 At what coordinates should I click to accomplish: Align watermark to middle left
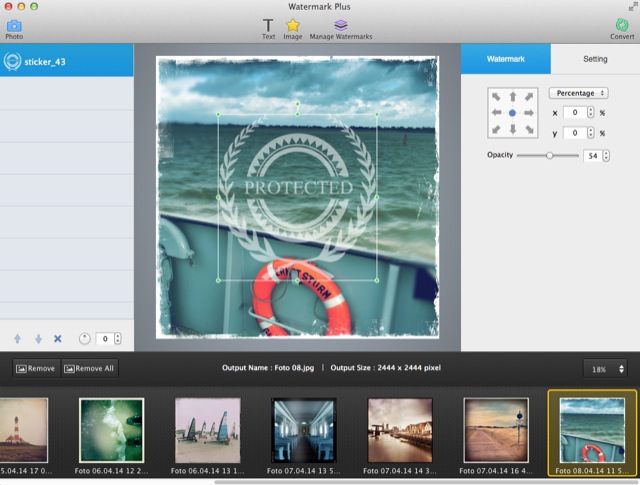point(496,113)
